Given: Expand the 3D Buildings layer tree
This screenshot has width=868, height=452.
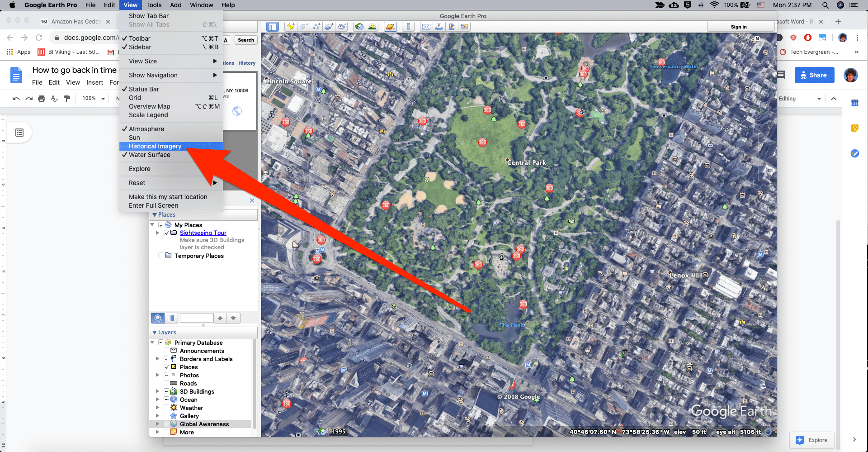Looking at the screenshot, I should pos(157,391).
